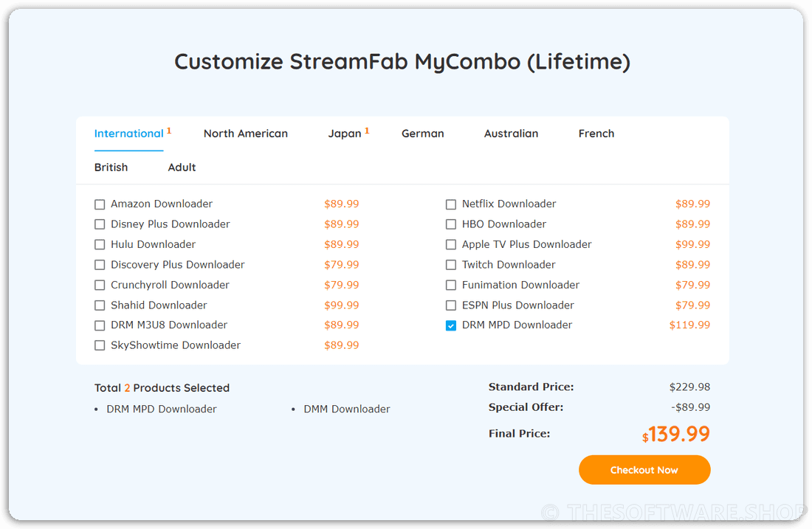
Task: Click the Total 2 Products Selected text
Action: (162, 387)
